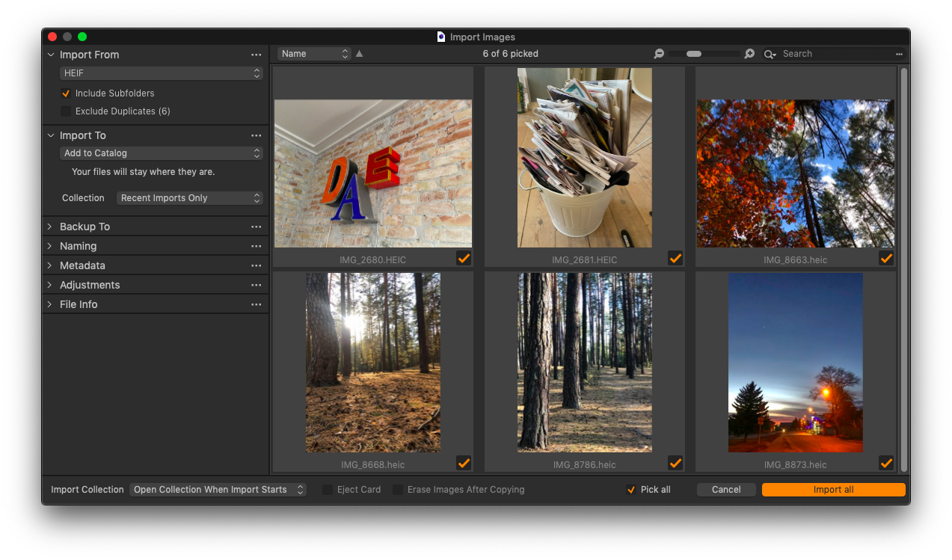Screen dimensions: 952x560
Task: Open the HEIF source folder dropdown
Action: [x=162, y=73]
